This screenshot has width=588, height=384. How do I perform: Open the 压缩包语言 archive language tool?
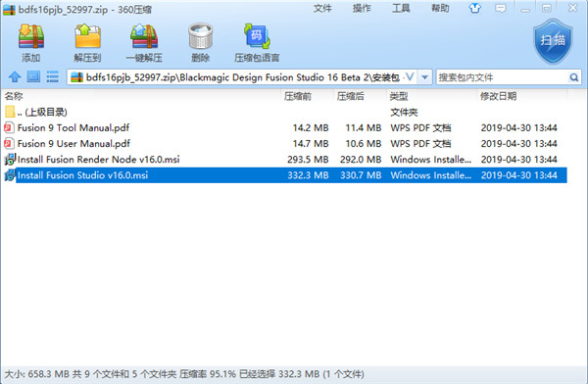tap(257, 36)
